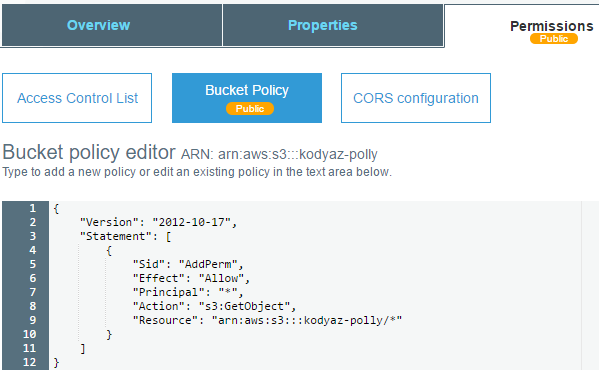Click the "Action": "s3:GetObject" line

pos(214,306)
